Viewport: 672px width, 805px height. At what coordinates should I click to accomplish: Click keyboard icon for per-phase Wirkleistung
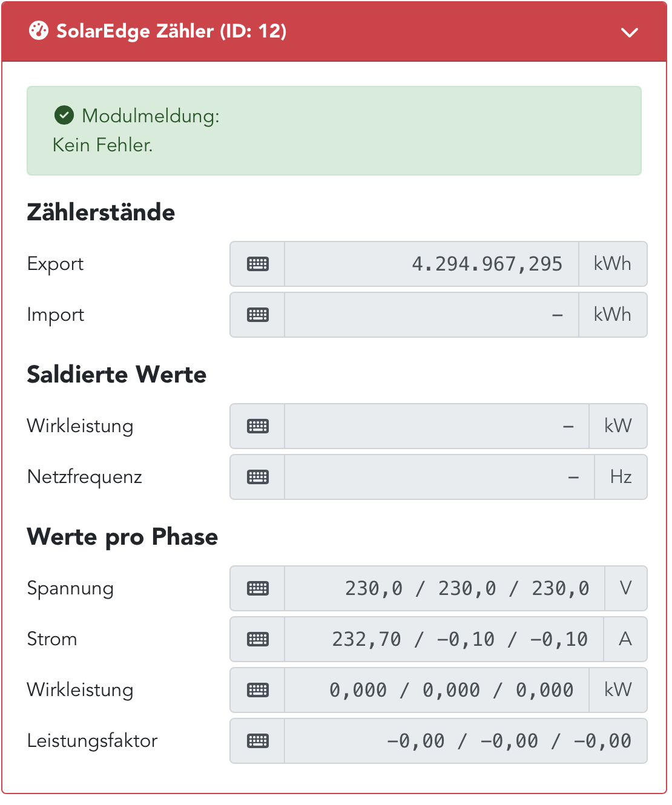(x=258, y=690)
